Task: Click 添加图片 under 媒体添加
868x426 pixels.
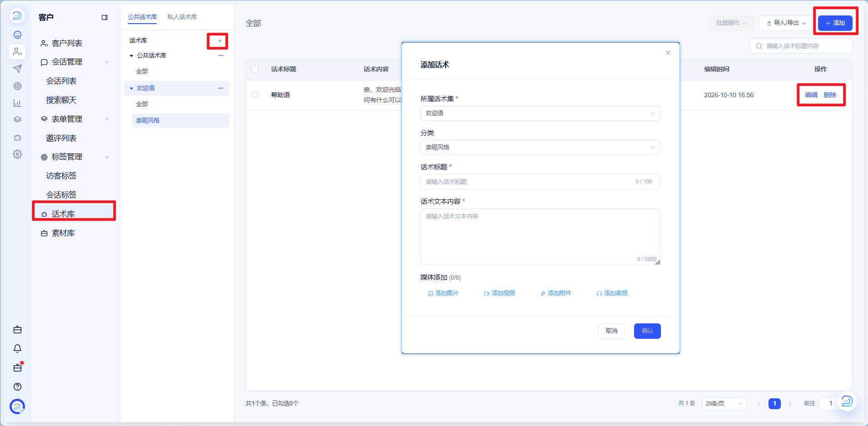Action: pos(443,293)
